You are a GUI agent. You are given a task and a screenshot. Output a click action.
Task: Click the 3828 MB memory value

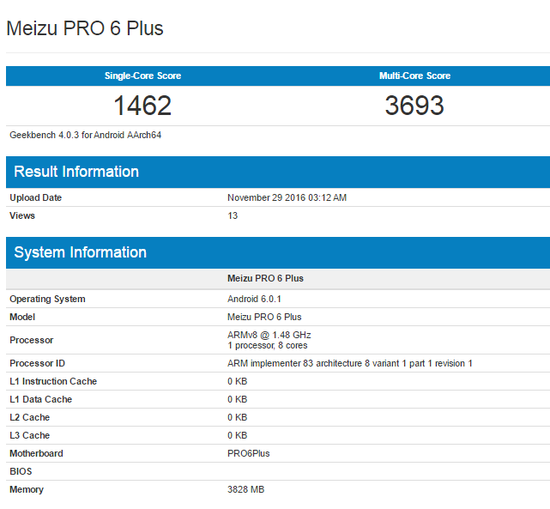tap(246, 489)
